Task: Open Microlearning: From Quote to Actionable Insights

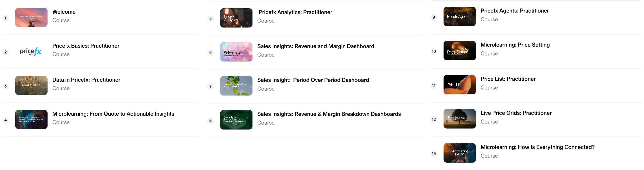Action: (113, 114)
